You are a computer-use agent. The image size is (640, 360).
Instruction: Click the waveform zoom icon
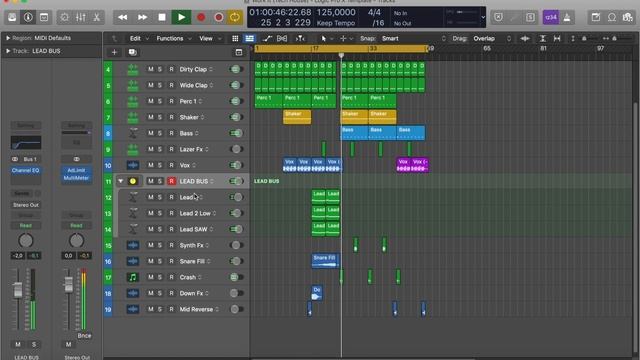[525, 38]
